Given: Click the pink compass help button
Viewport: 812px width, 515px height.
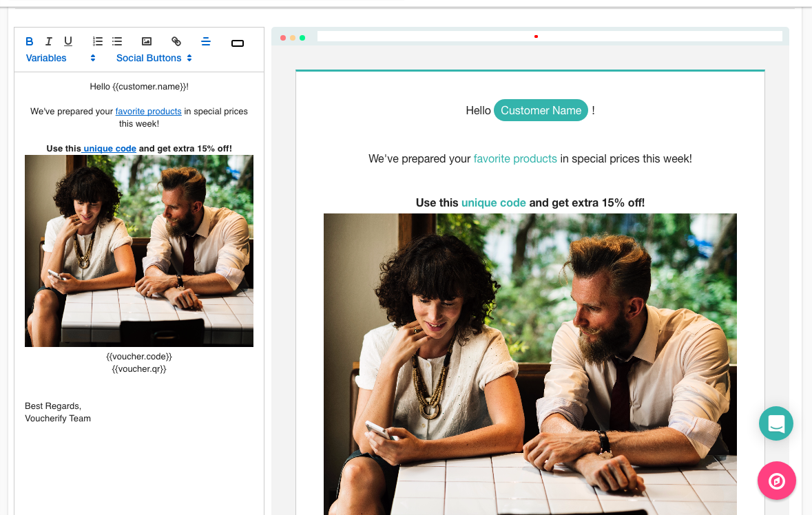Looking at the screenshot, I should (776, 481).
